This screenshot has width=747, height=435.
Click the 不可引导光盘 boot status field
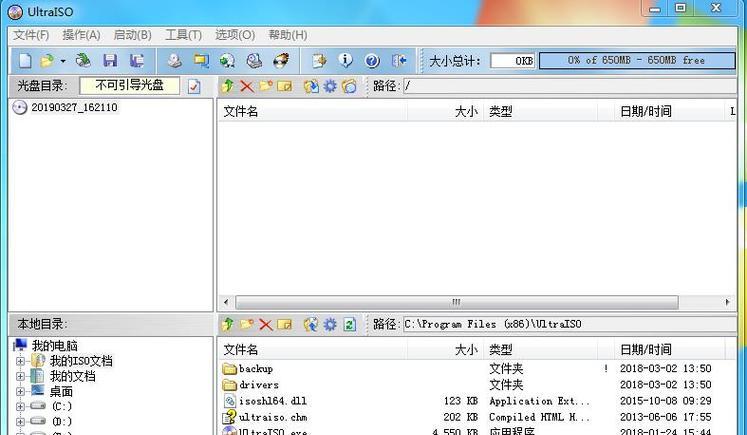[130, 86]
